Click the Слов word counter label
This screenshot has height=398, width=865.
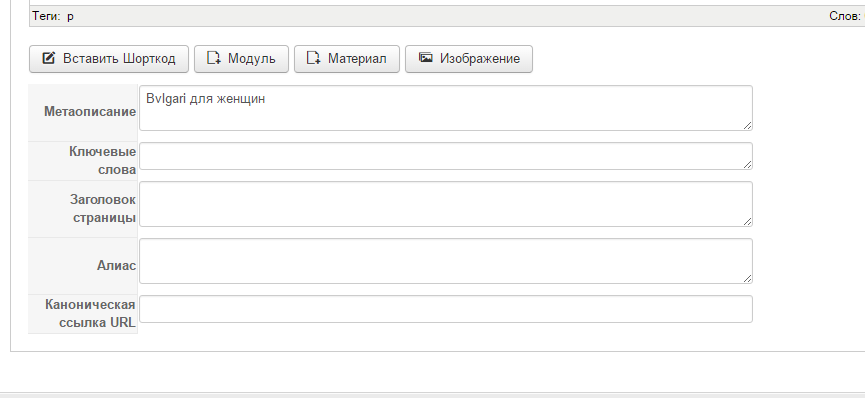pyautogui.click(x=845, y=16)
